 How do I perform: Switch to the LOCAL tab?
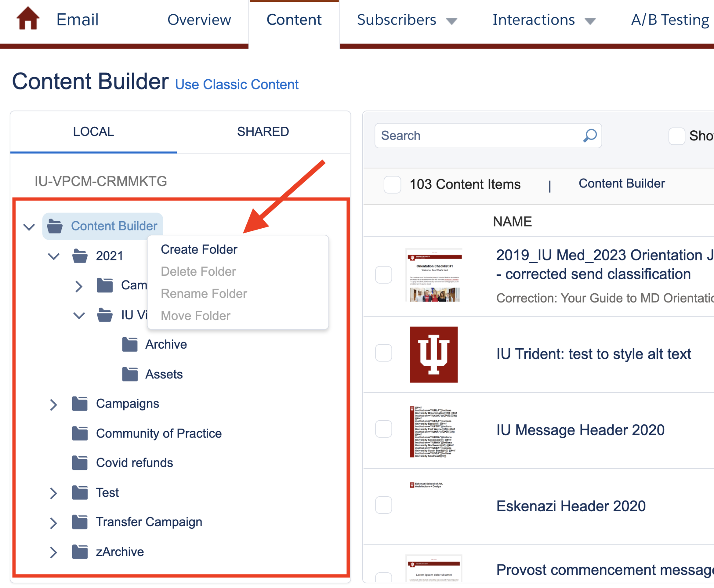coord(94,132)
